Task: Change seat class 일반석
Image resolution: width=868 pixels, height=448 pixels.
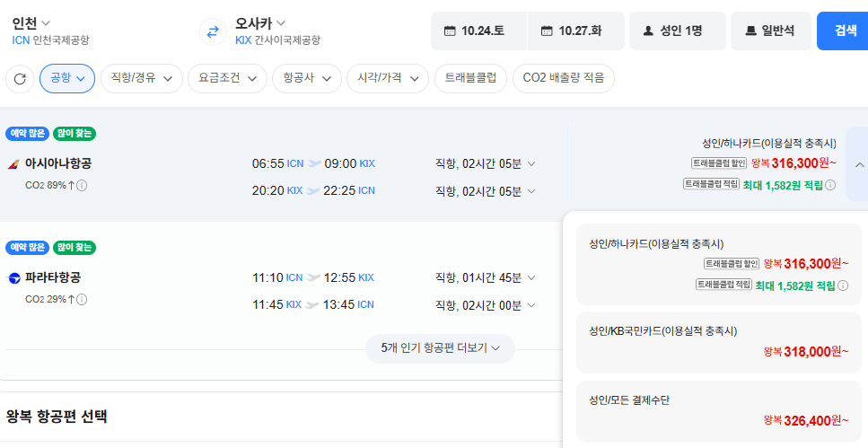Action: (x=771, y=31)
